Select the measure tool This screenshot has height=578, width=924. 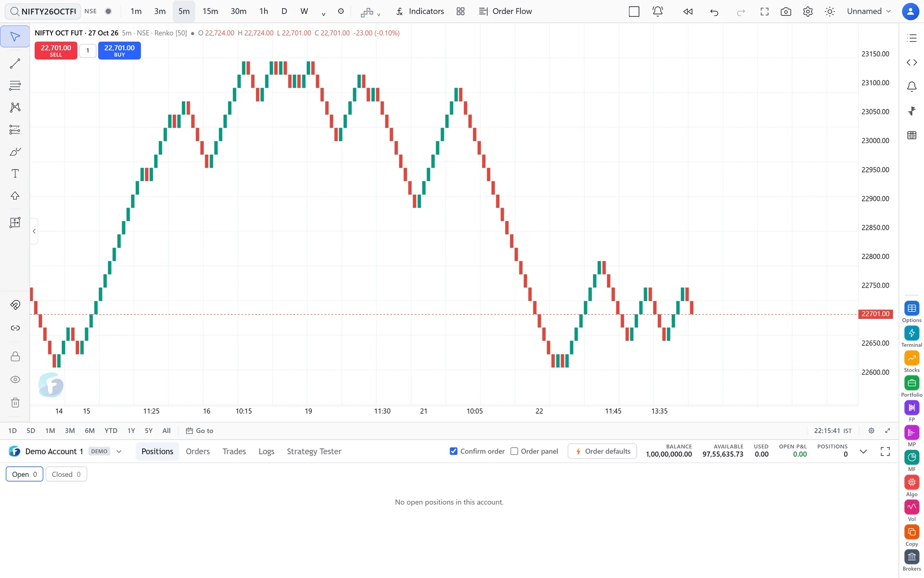pos(15,223)
